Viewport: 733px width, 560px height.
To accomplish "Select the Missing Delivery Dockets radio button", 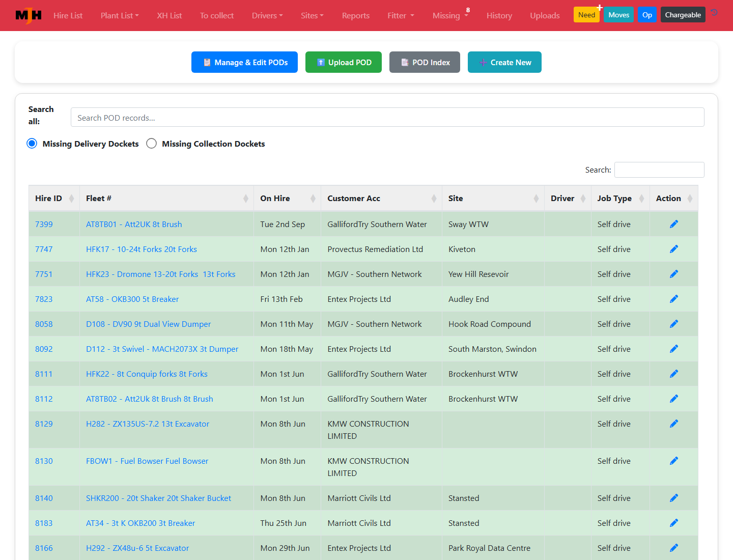I will pos(32,144).
